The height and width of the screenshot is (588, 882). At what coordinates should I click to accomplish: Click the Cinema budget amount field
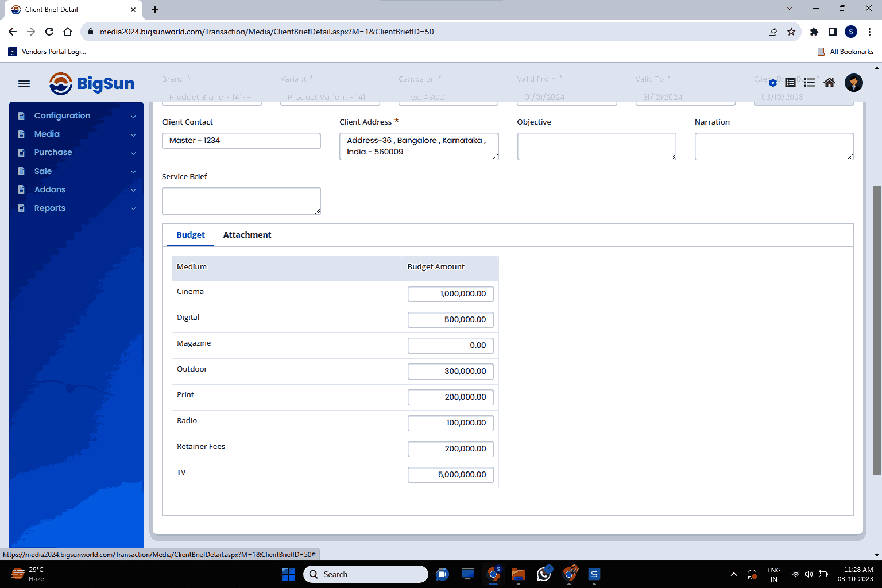[450, 293]
